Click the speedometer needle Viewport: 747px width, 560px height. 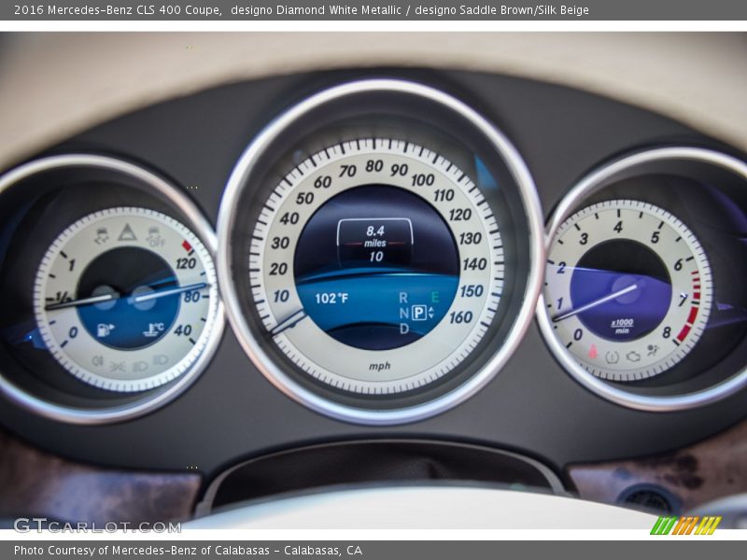(289, 322)
